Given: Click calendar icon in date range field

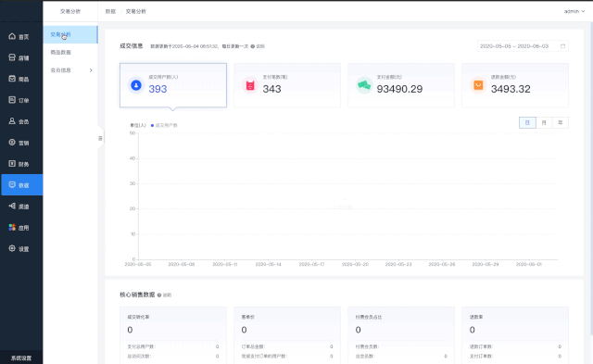Looking at the screenshot, I should click(562, 46).
